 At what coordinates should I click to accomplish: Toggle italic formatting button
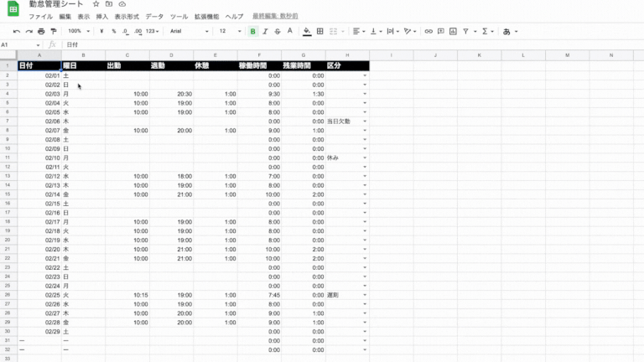(x=265, y=31)
